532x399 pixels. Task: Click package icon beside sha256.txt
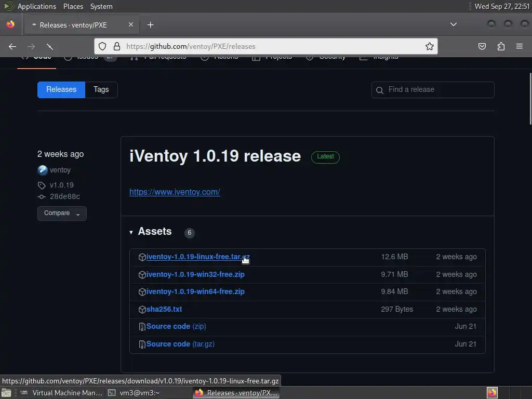click(142, 310)
